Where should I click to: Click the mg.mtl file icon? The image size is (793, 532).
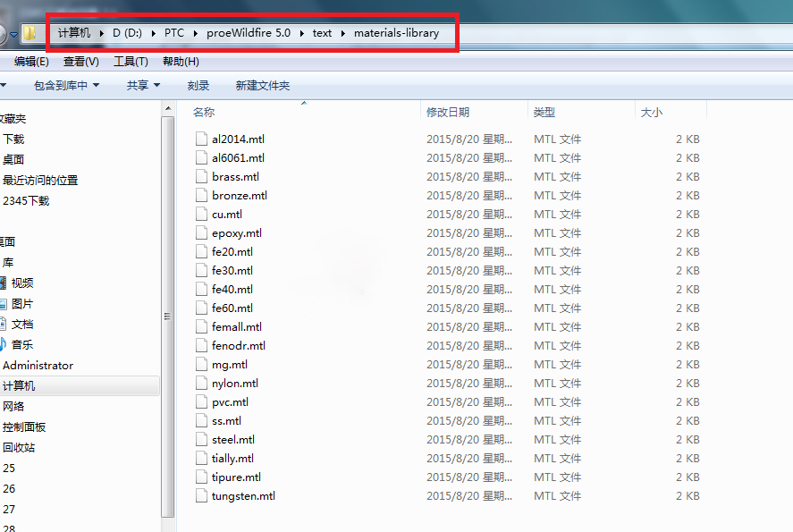coord(201,364)
